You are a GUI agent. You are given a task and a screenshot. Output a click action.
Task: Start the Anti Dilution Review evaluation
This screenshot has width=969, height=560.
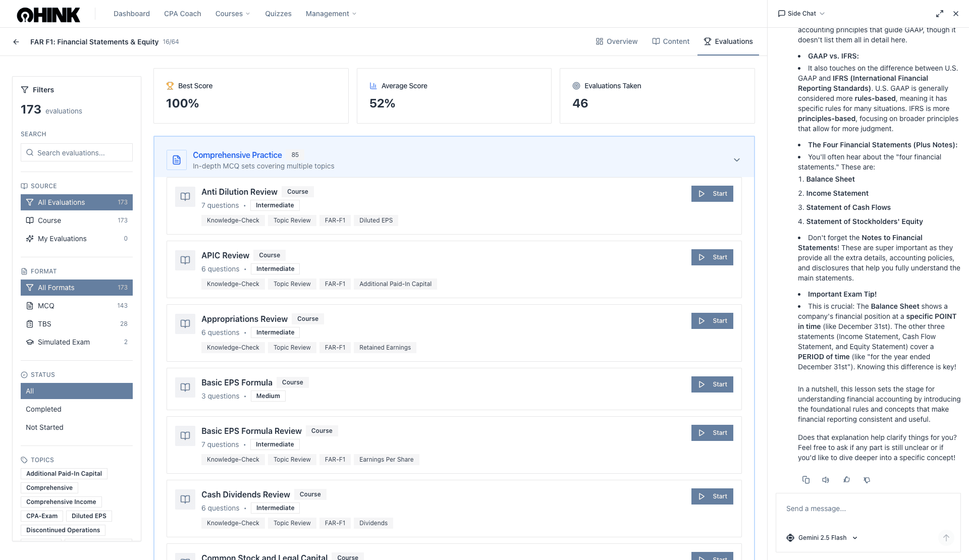(712, 194)
